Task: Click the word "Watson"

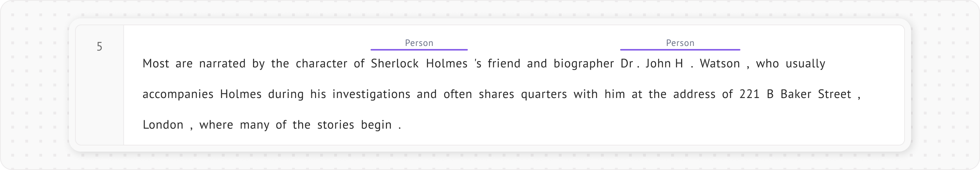Action: pyautogui.click(x=720, y=64)
